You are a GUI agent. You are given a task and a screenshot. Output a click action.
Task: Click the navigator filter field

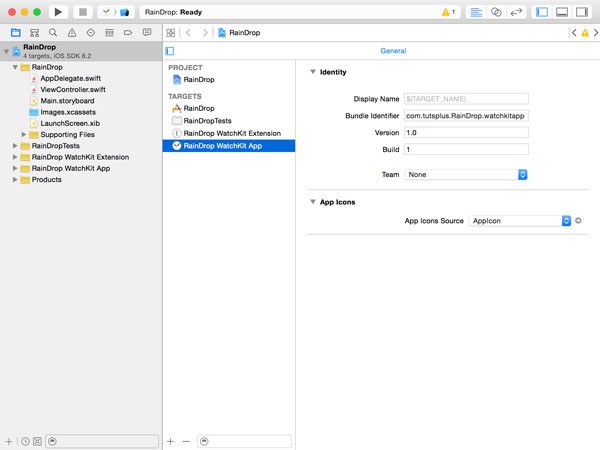pyautogui.click(x=102, y=441)
